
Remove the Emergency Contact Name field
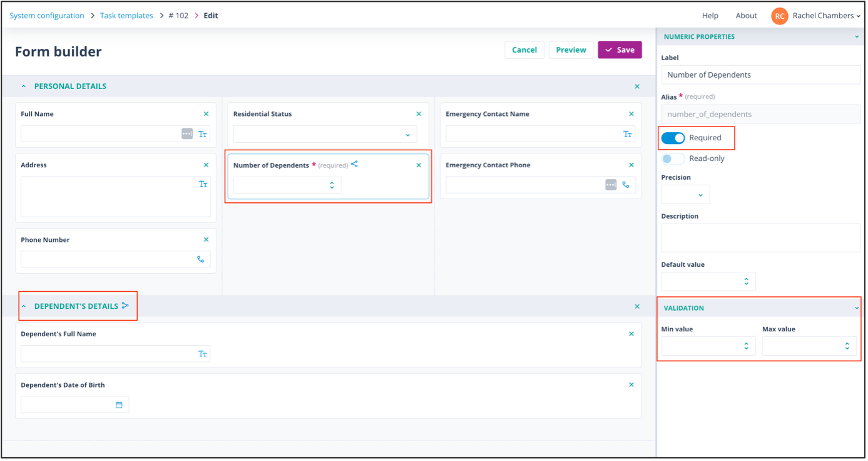click(631, 114)
